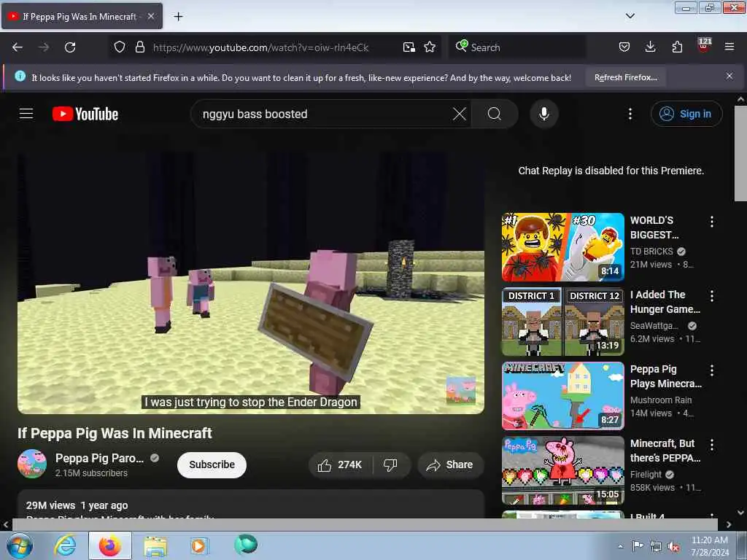The height and width of the screenshot is (560, 747).
Task: Open Firefox tracking protection shield
Action: pos(120,47)
